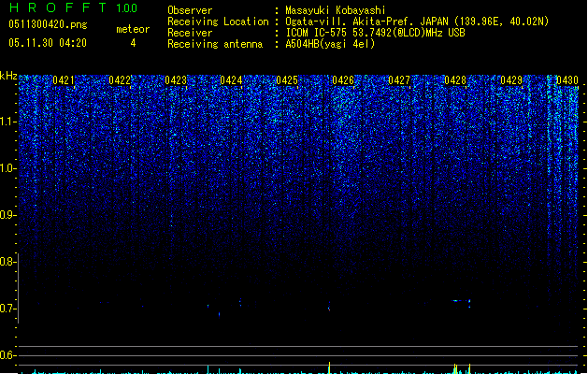Click the 0.7 kHz axis label
Screen dimensions: 588x374
coord(7,309)
